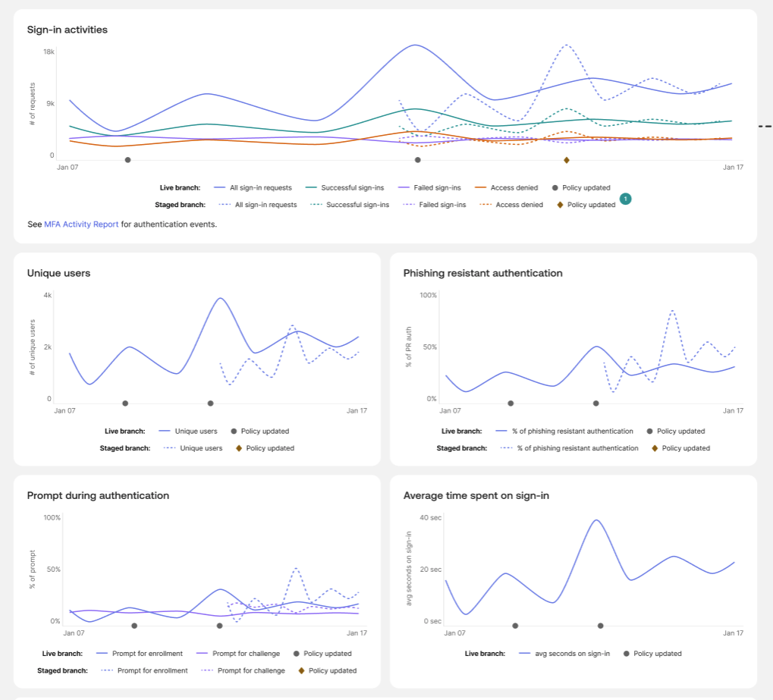This screenshot has height=700, width=773.
Task: Click first policy updated dot in Phishing resistant chart
Action: (511, 403)
